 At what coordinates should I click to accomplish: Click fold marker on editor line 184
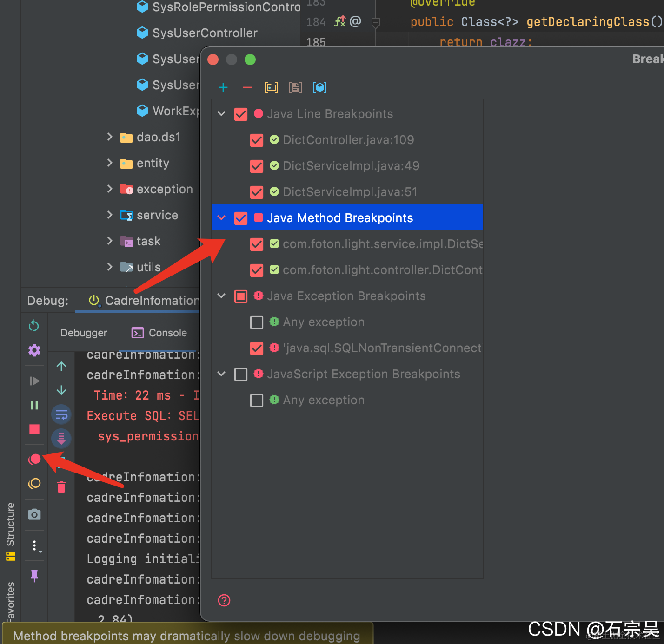click(376, 22)
